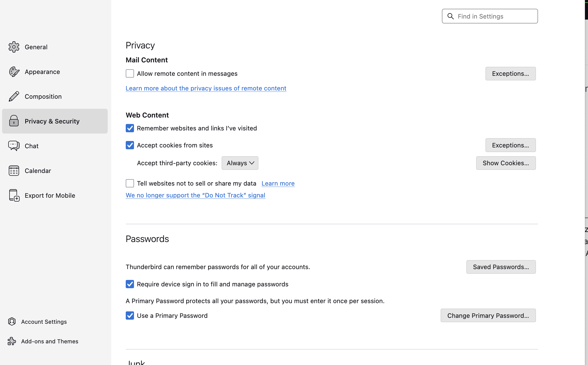Click the Calendar grid icon

click(x=14, y=171)
